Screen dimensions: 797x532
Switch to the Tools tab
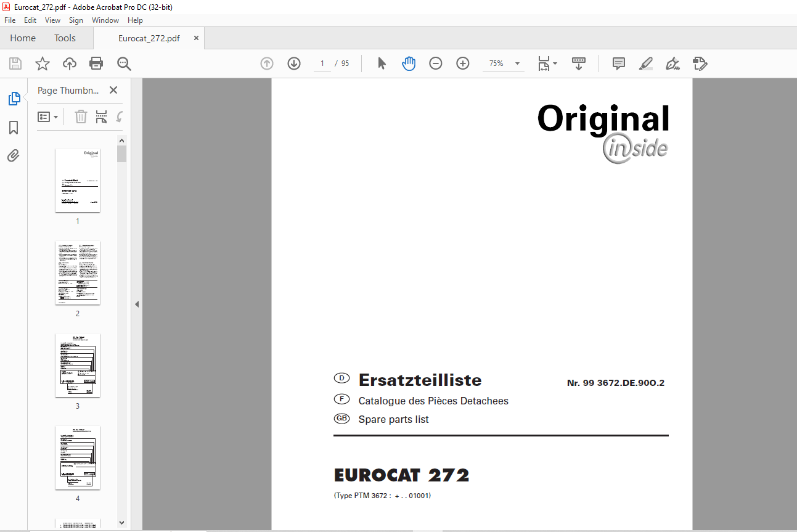(65, 38)
